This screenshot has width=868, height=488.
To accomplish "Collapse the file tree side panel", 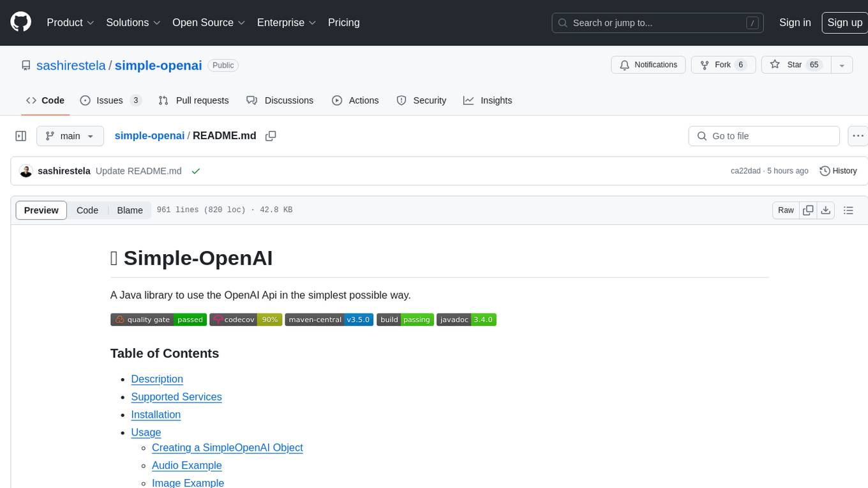I will tap(21, 136).
